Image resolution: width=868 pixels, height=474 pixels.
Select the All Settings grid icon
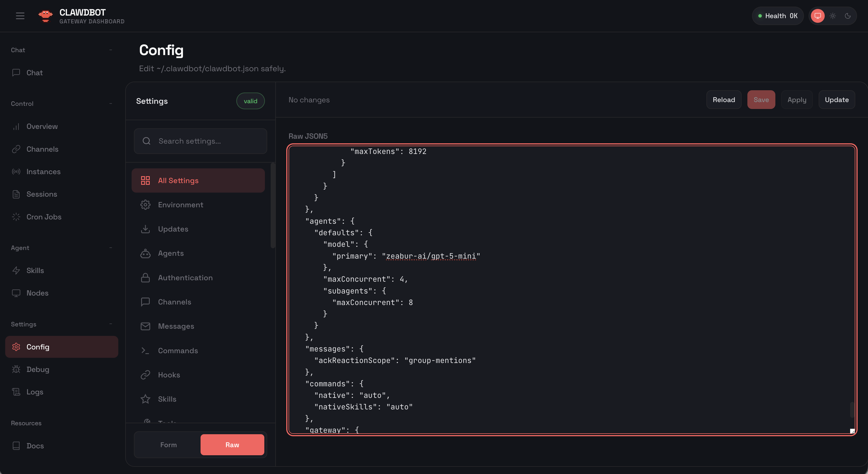tap(145, 180)
